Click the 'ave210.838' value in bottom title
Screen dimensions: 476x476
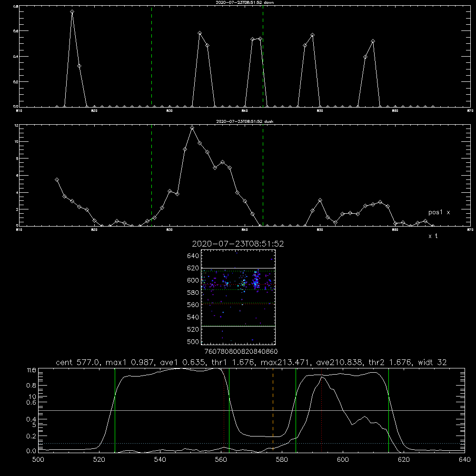[339, 362]
